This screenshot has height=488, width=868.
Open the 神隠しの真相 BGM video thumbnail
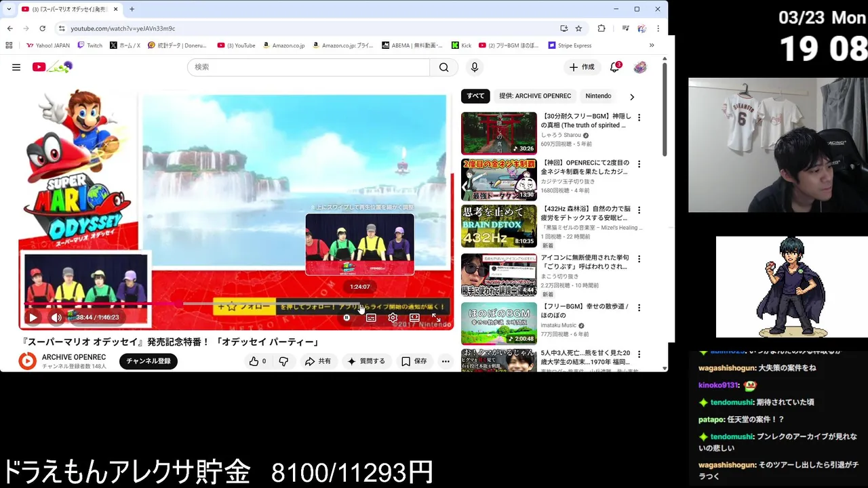(498, 134)
